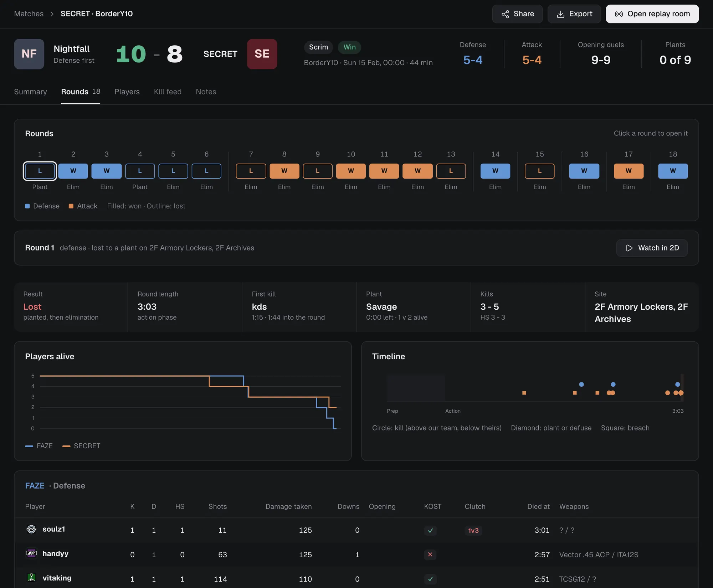Open round 12 win tile
Viewport: 713px width, 588px height.
tap(417, 171)
